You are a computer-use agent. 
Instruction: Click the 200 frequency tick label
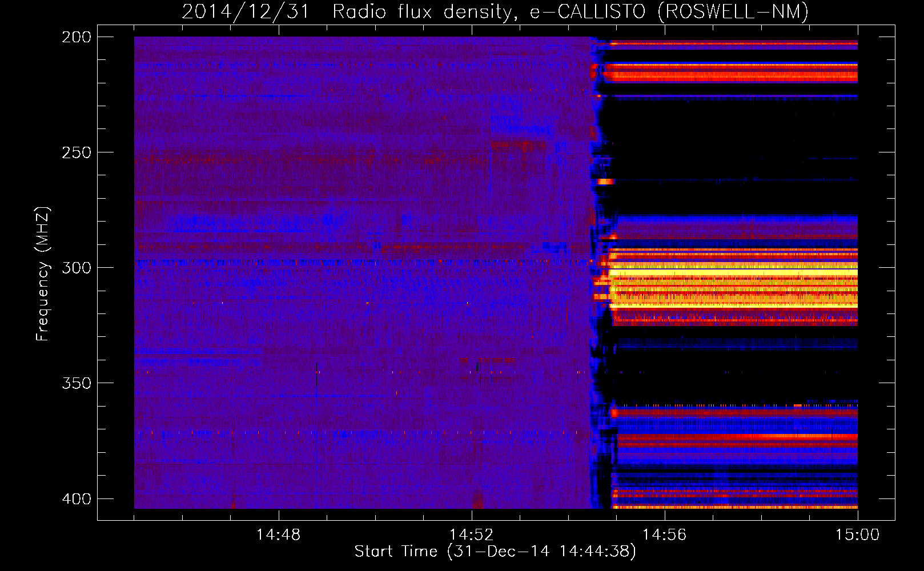pyautogui.click(x=77, y=37)
